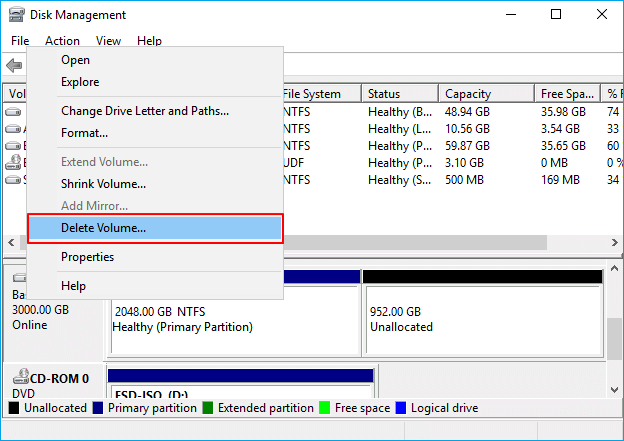624x441 pixels.
Task: Select the 2048.00 GB NTFS primary partition
Action: (233, 318)
